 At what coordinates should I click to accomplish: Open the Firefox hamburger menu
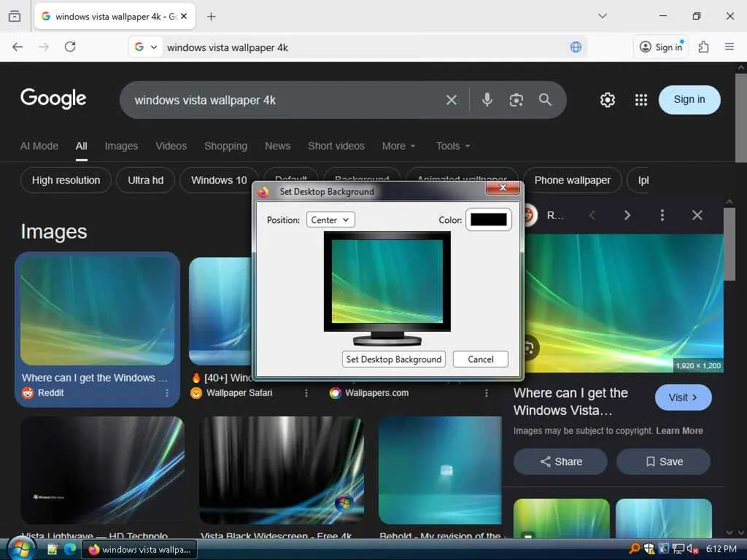[x=729, y=47]
